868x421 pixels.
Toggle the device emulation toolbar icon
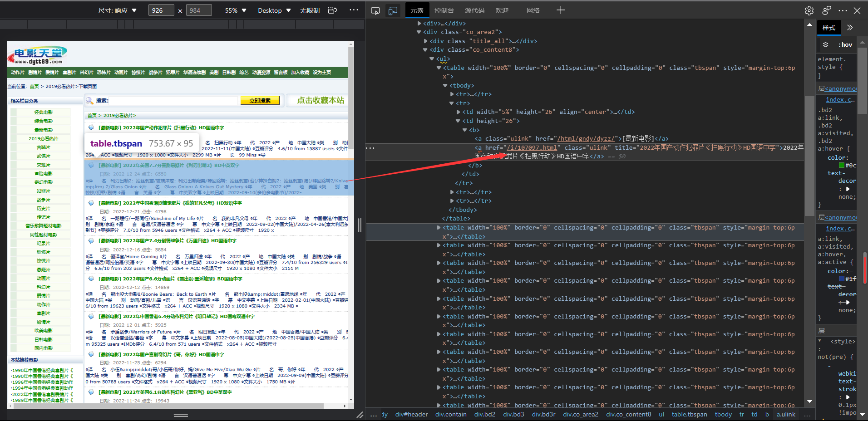393,10
